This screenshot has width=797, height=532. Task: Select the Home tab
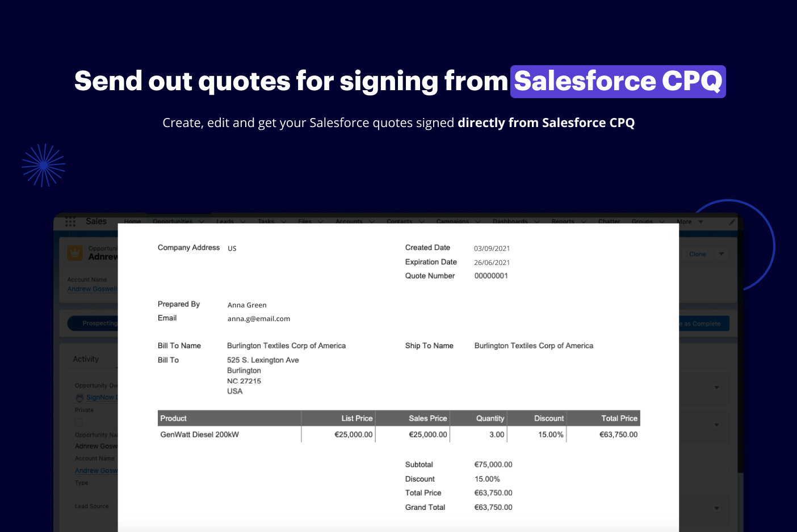[x=132, y=221]
